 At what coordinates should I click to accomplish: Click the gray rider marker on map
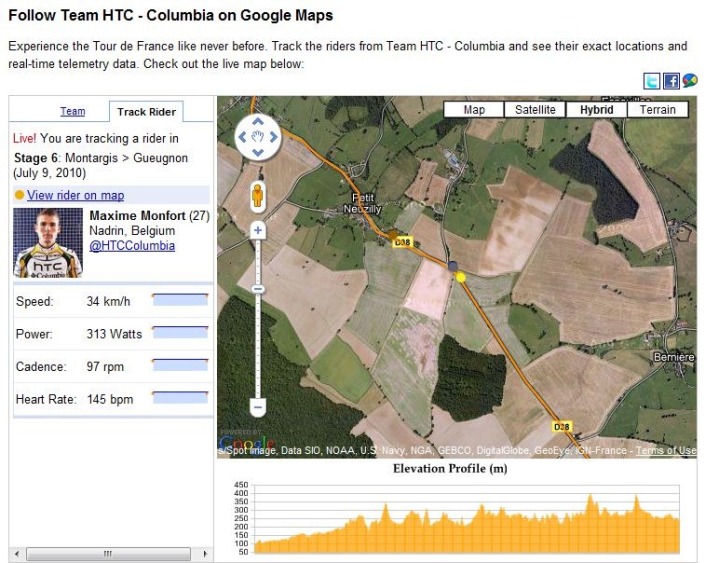(x=453, y=266)
